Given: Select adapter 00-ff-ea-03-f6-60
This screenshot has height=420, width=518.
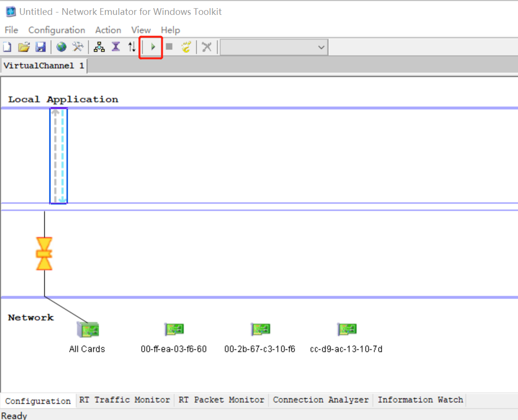Looking at the screenshot, I should coord(174,329).
